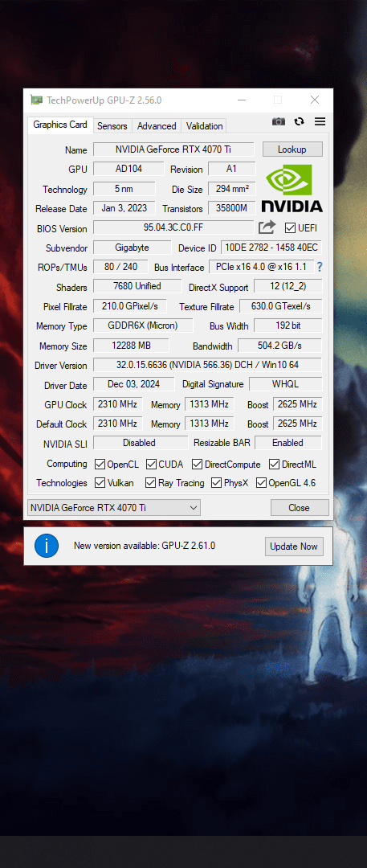The height and width of the screenshot is (868, 367).
Task: Click the BIOS share/export arrow icon
Action: (267, 227)
